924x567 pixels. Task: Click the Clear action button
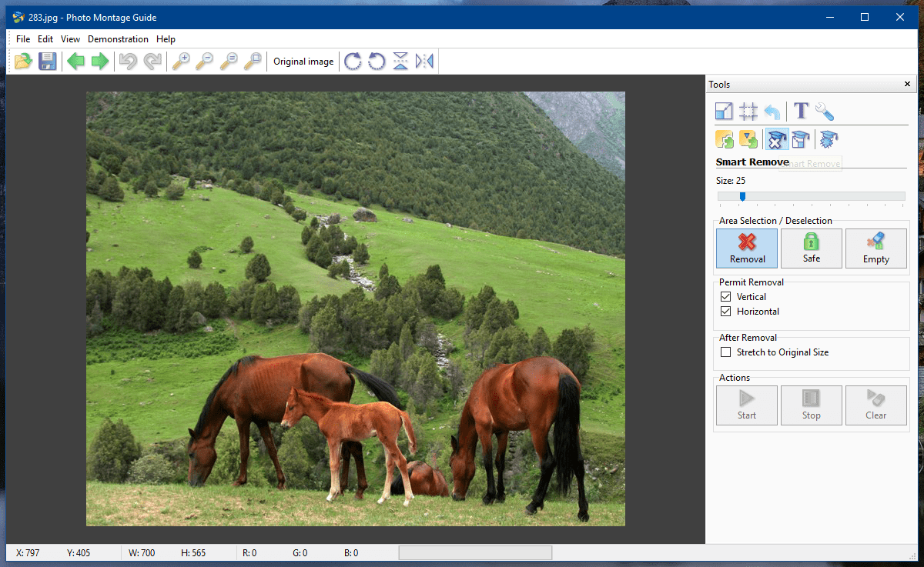(x=876, y=405)
